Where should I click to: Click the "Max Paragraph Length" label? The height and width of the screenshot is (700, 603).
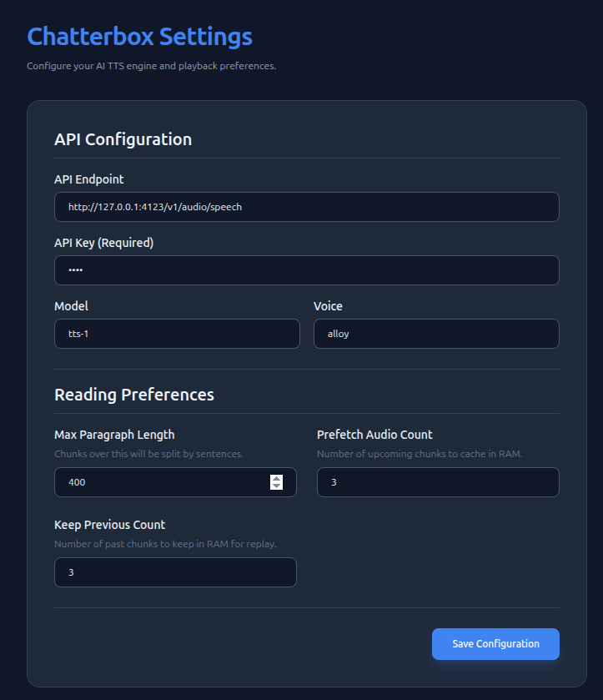114,435
